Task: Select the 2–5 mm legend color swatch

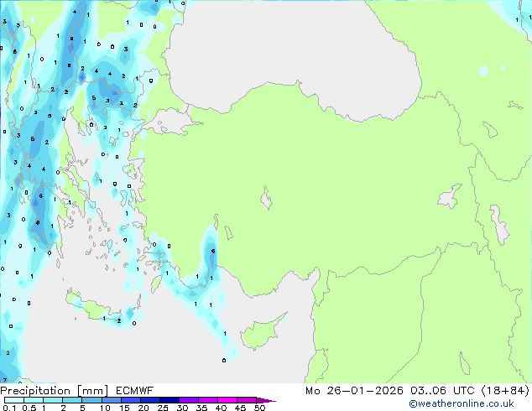Action: coord(72,400)
